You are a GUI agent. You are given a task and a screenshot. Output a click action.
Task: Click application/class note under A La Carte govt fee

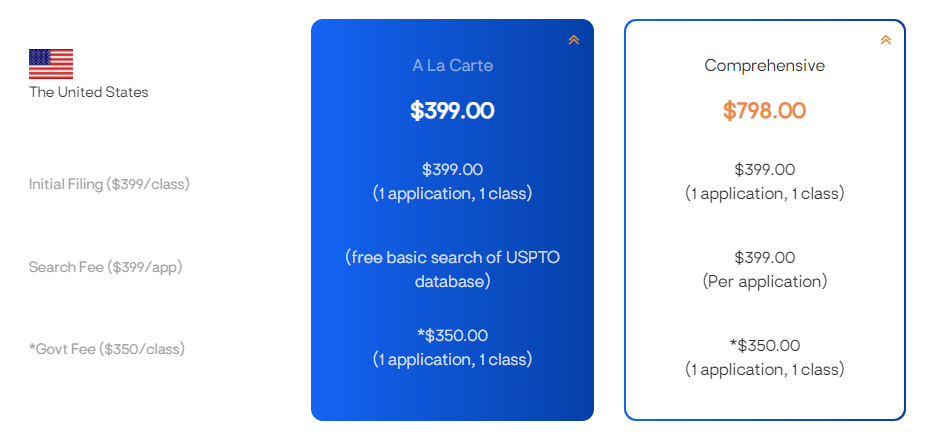452,359
